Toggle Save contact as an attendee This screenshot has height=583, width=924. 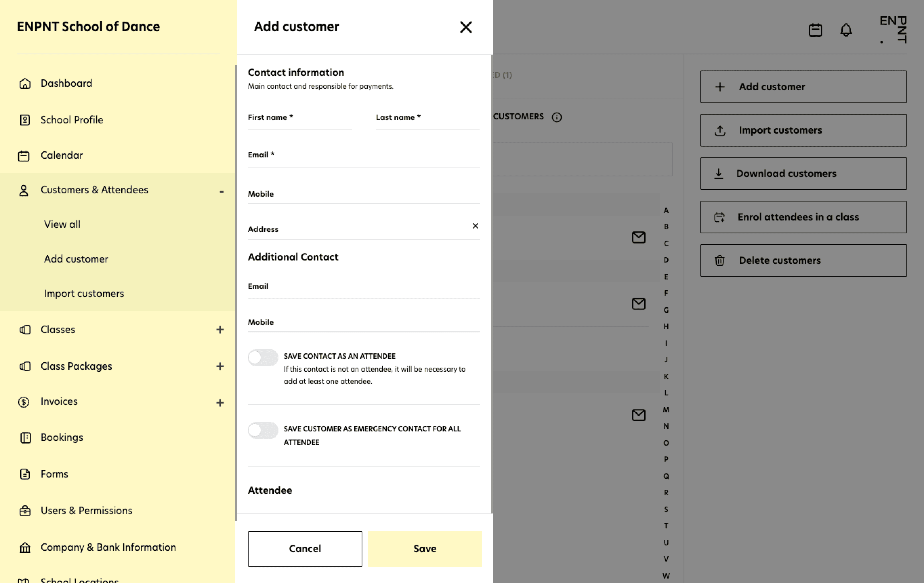[x=263, y=357]
